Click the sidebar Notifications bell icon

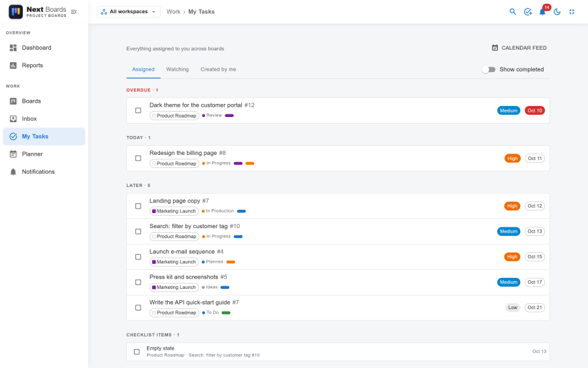click(x=13, y=172)
